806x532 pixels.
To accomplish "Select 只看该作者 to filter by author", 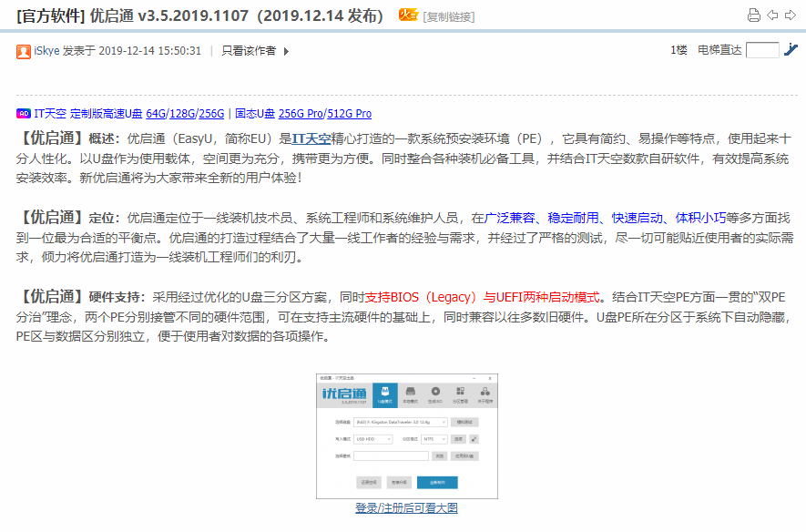I will click(x=249, y=51).
